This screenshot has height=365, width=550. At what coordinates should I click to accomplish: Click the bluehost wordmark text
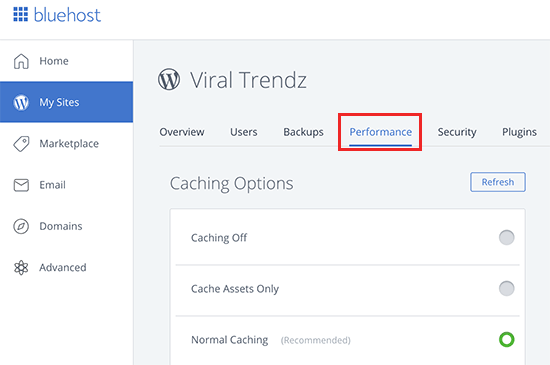[x=67, y=15]
